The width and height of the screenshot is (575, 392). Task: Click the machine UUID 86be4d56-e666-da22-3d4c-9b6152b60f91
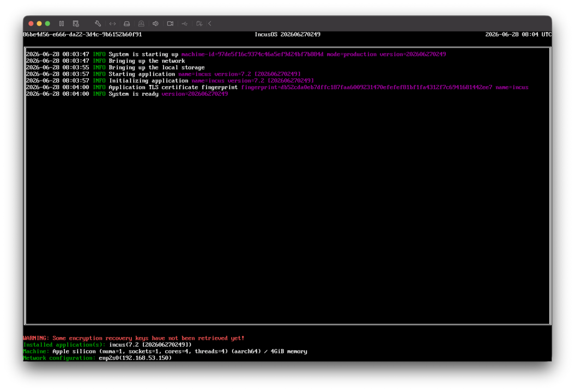(82, 34)
